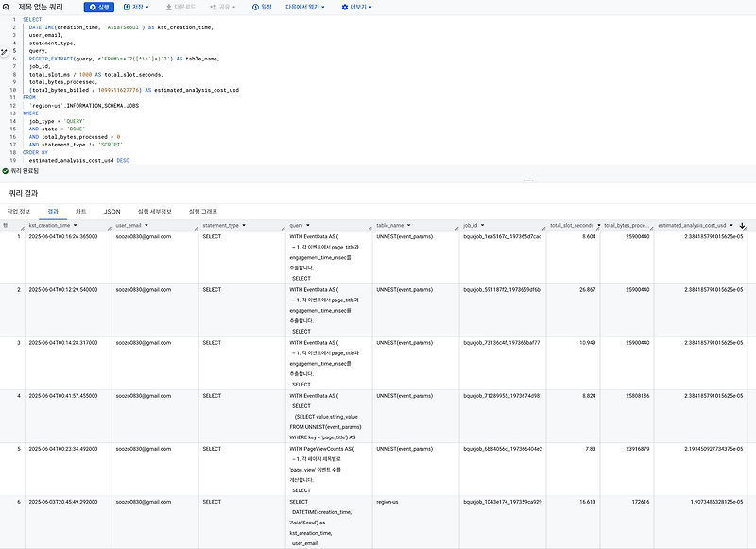Click total_slot_seconds value 8.604
The width and height of the screenshot is (756, 549).
tap(589, 236)
